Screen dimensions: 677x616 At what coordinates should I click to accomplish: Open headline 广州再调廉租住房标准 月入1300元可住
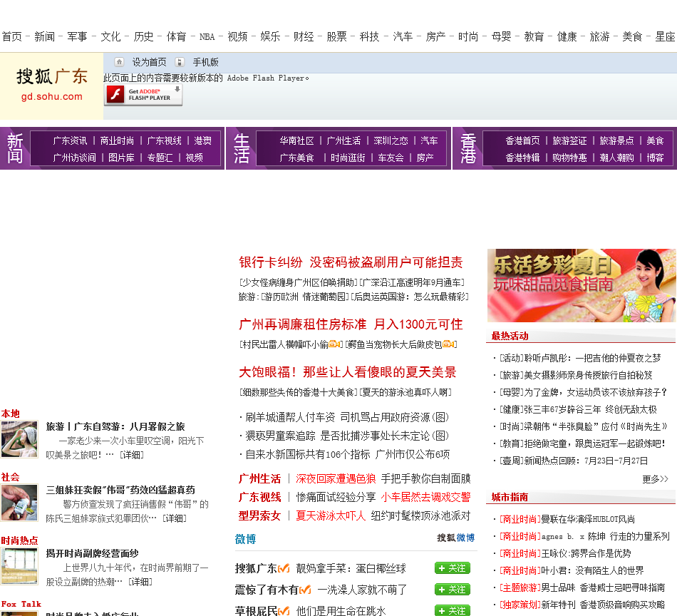point(351,324)
